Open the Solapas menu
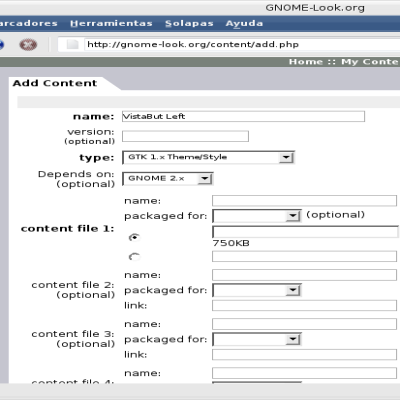Screen dimensions: 400x400 [x=189, y=23]
